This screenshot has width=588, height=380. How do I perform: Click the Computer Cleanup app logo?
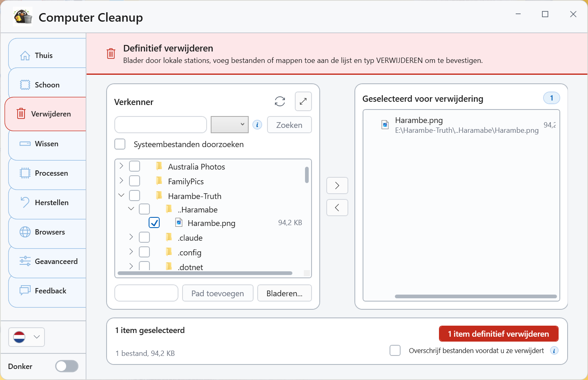[x=23, y=17]
